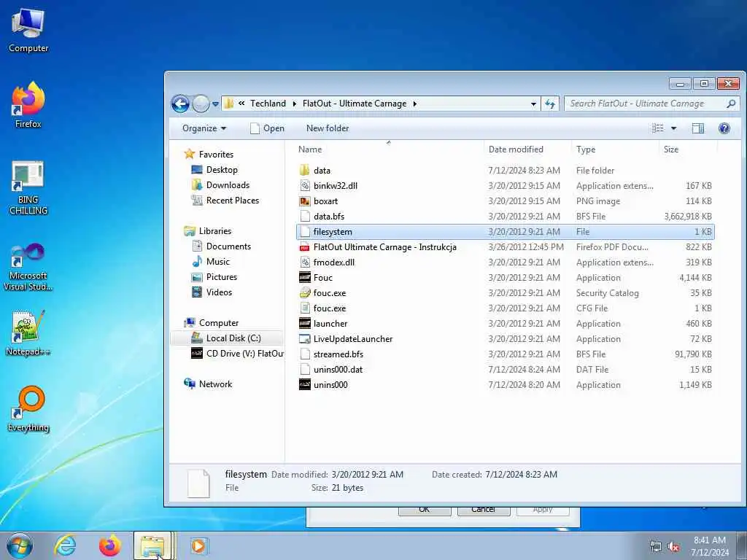Toggle the preview pane button
This screenshot has height=560, width=747.
[698, 128]
